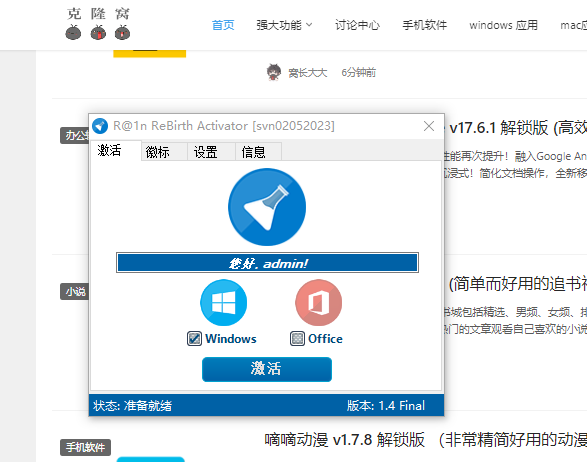Click the blue 激活 button
This screenshot has height=462, width=587.
tap(267, 369)
